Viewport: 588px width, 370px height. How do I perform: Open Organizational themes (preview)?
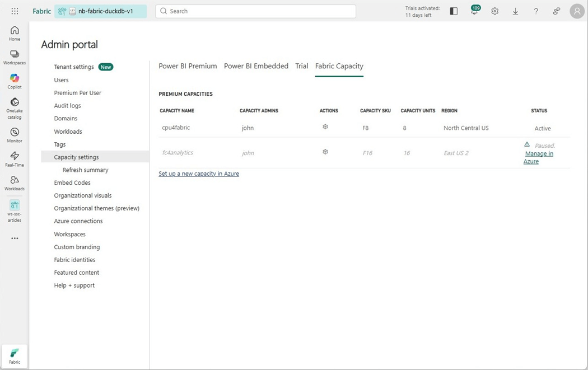(x=97, y=208)
